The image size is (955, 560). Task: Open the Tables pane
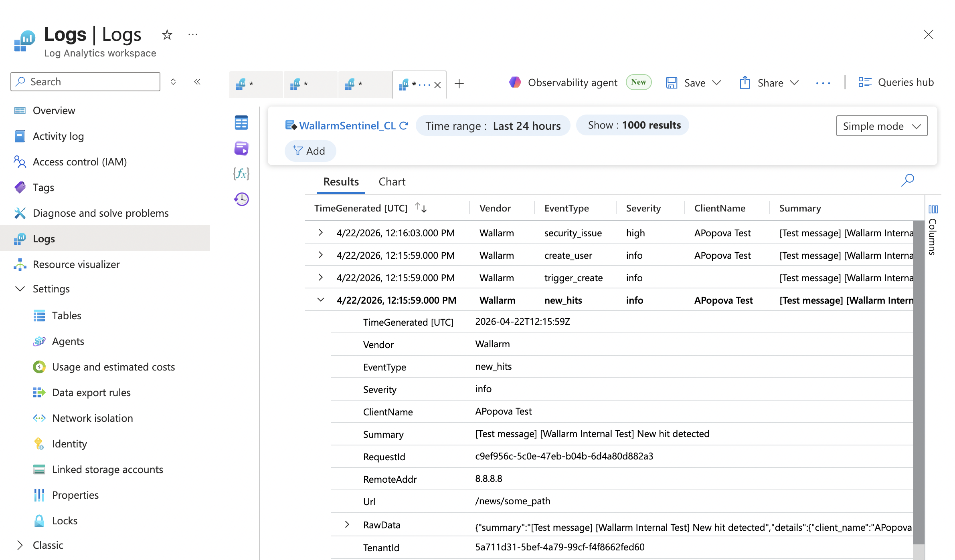(241, 123)
